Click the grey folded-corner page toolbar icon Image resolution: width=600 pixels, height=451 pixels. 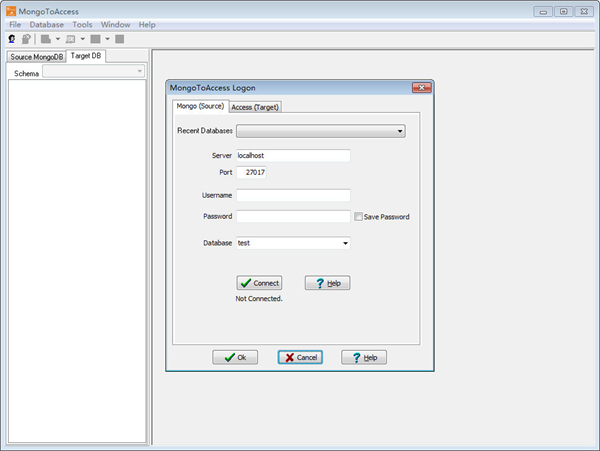tap(46, 39)
